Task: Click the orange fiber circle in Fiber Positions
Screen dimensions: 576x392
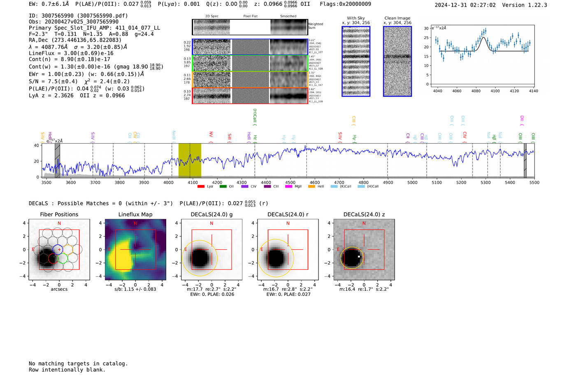Action: tap(67, 249)
